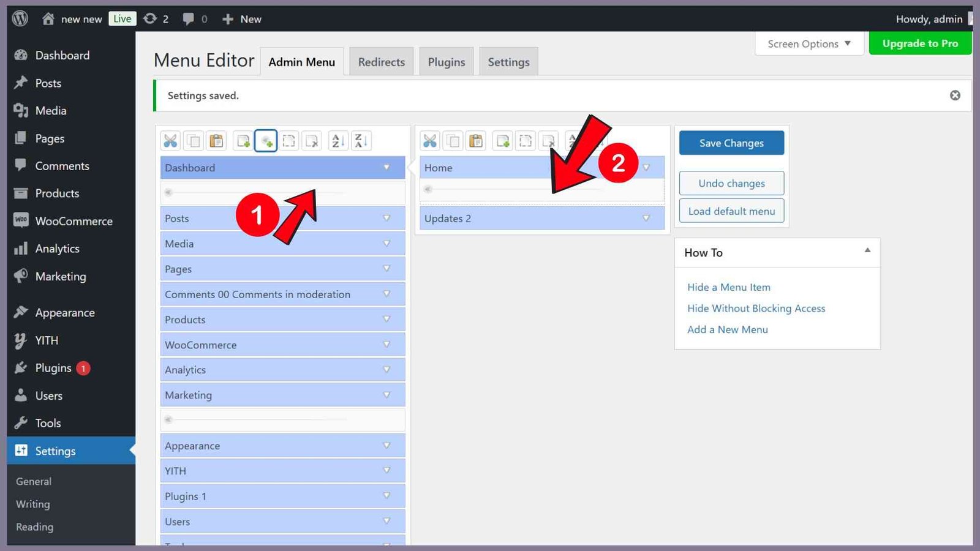
Task: Expand the Marketing menu item settings
Action: click(x=386, y=395)
